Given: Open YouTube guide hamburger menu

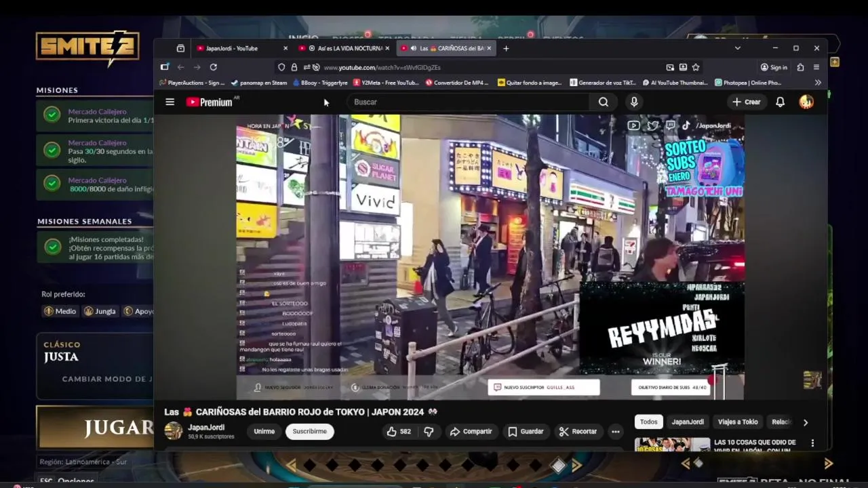Looking at the screenshot, I should pos(170,102).
